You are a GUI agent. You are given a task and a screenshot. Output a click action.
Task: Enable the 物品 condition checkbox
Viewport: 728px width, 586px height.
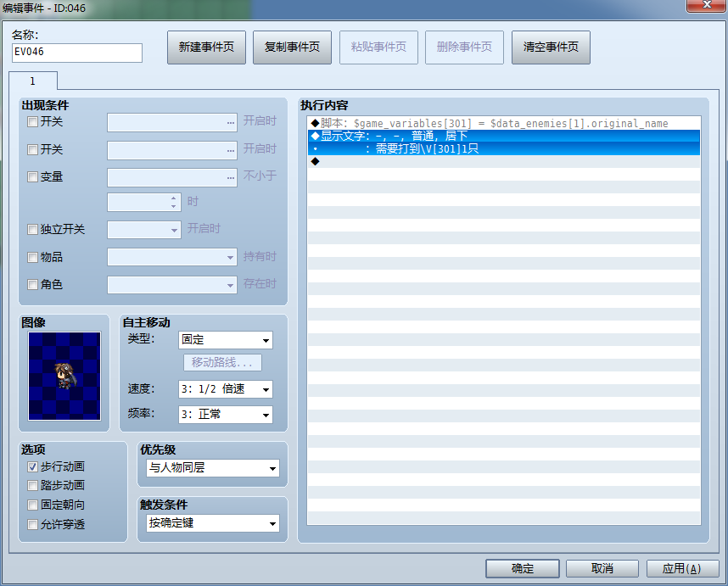(32, 257)
